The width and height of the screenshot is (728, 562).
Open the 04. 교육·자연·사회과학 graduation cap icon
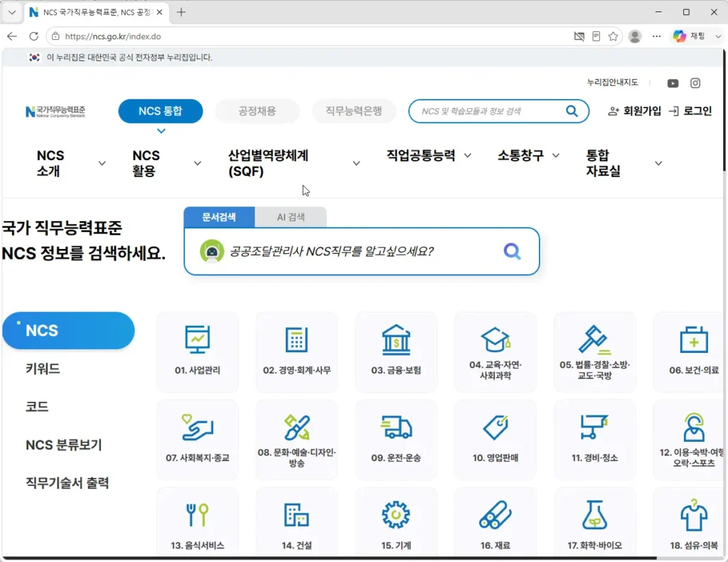tap(496, 339)
